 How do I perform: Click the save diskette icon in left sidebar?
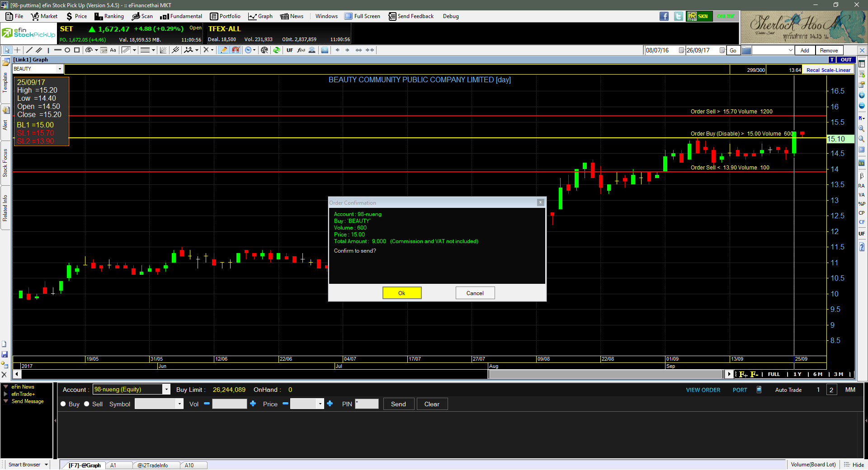pos(5,354)
